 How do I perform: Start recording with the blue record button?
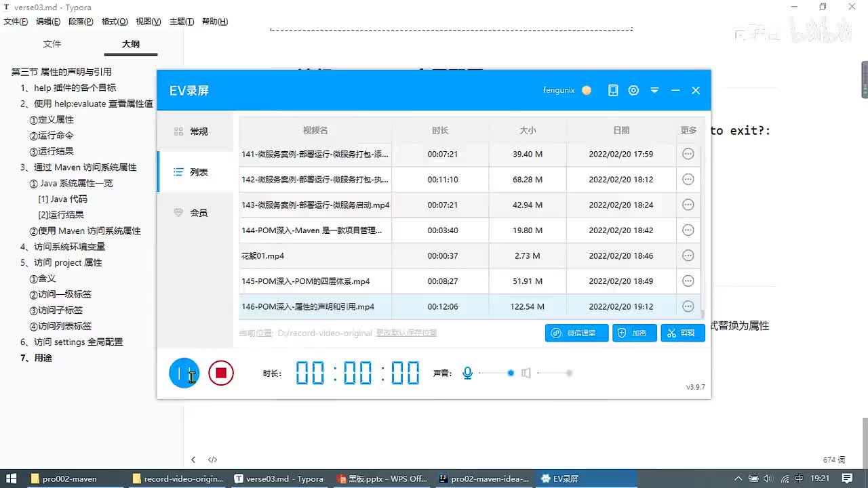point(184,373)
